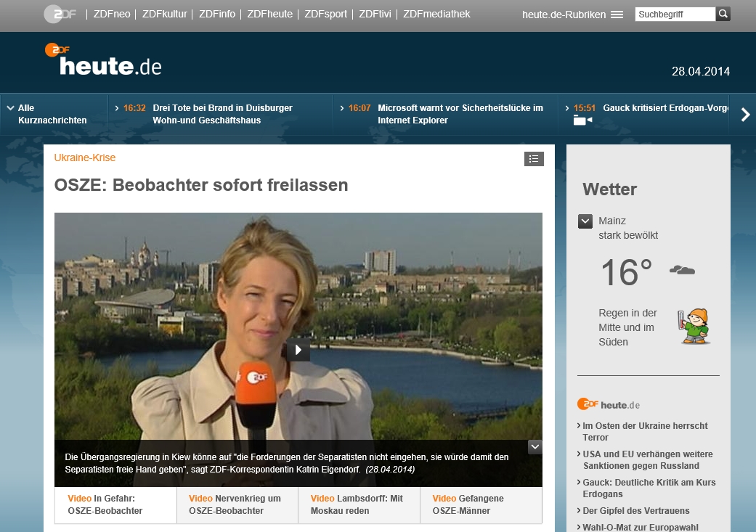Image resolution: width=756 pixels, height=532 pixels.
Task: Open USA und EU verhängen weitere Sanktionen
Action: coord(647,459)
